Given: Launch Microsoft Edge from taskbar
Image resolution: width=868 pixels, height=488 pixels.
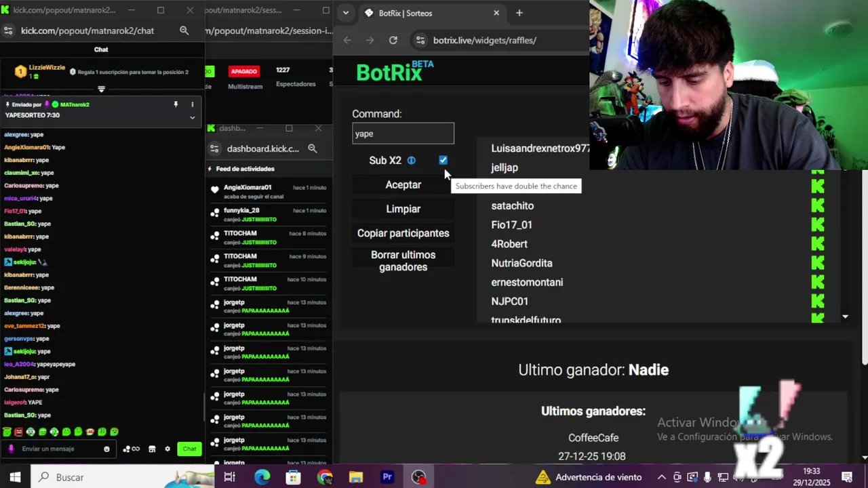Looking at the screenshot, I should (262, 477).
